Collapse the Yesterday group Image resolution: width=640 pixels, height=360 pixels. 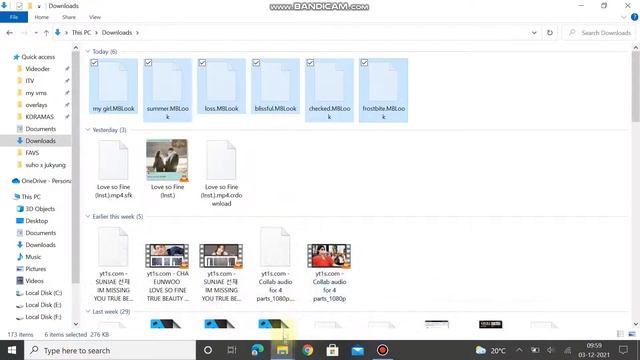tap(88, 130)
